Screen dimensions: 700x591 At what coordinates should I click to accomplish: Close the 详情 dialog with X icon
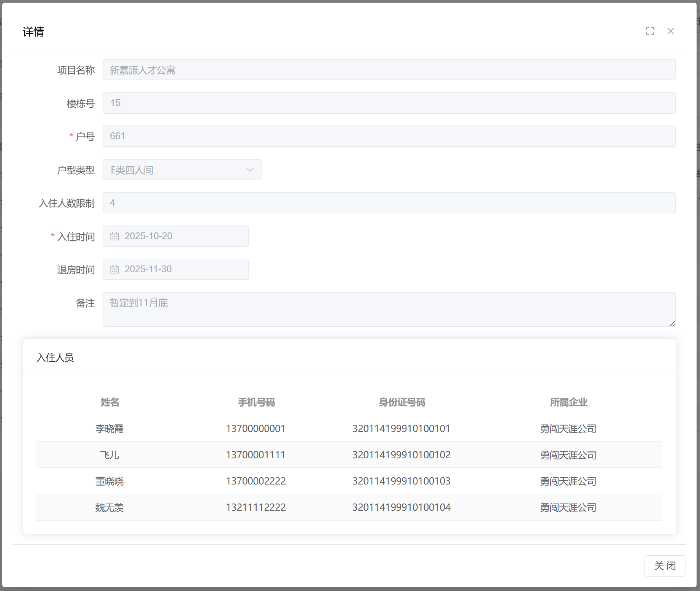click(x=670, y=31)
